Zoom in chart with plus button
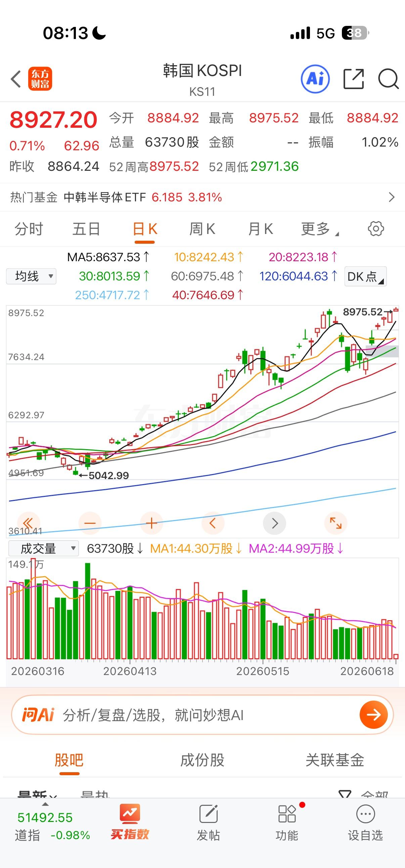The height and width of the screenshot is (868, 405). pyautogui.click(x=151, y=523)
